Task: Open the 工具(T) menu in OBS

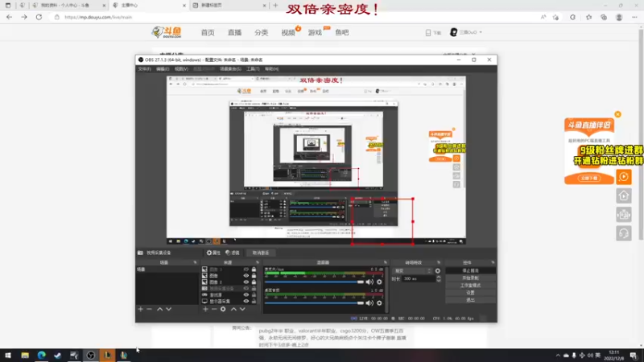Action: pos(253,69)
